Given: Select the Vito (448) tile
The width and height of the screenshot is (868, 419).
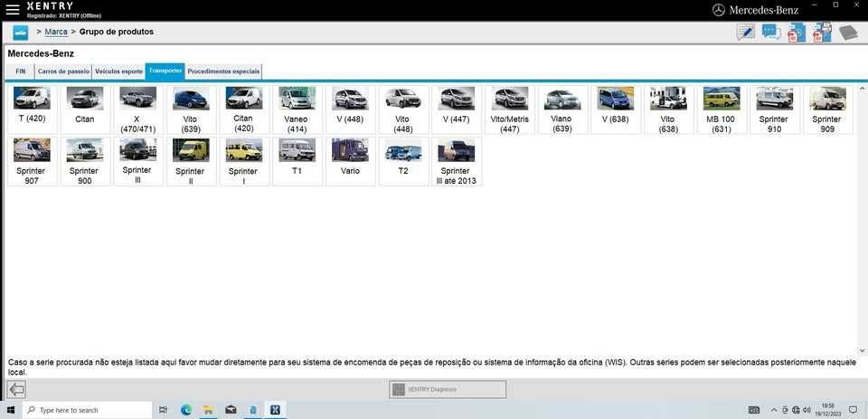Looking at the screenshot, I should click(403, 110).
